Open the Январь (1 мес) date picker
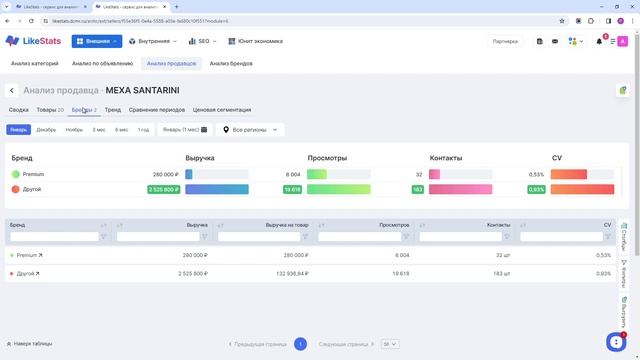Image resolution: width=640 pixels, height=360 pixels. [185, 130]
